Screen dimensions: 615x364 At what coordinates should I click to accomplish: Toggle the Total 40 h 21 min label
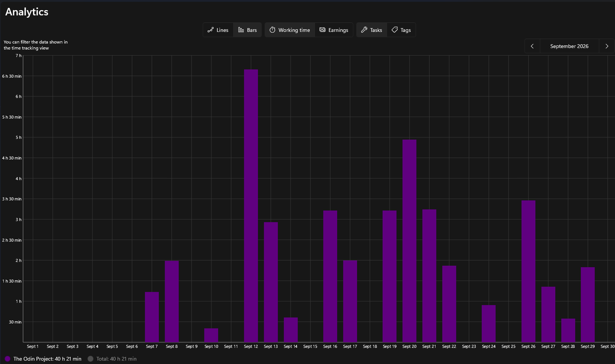(x=116, y=359)
